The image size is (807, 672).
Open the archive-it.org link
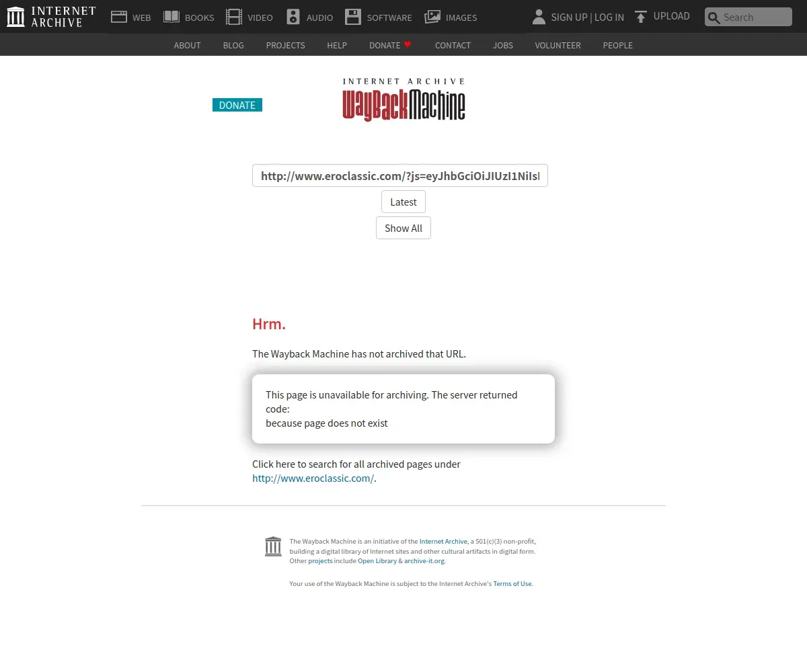coord(424,560)
